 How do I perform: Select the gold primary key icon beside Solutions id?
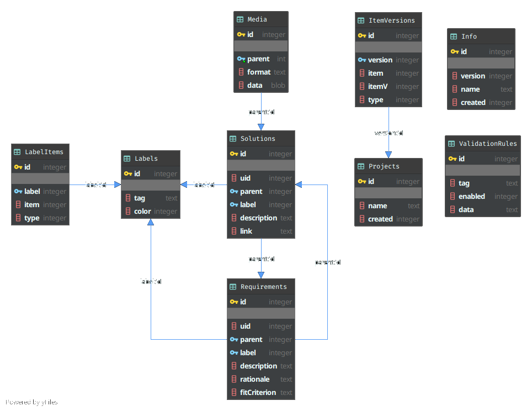233,154
